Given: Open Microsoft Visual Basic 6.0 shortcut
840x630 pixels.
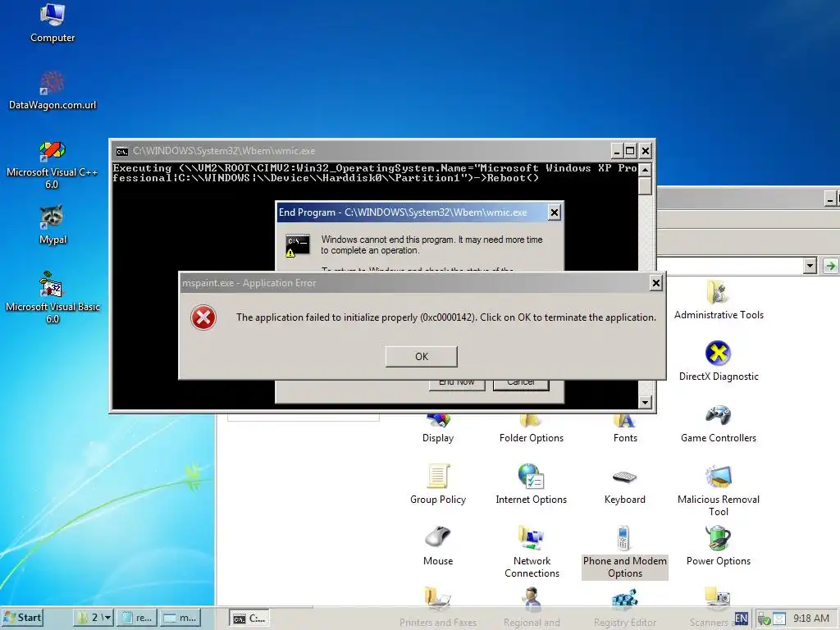Looking at the screenshot, I should click(52, 299).
